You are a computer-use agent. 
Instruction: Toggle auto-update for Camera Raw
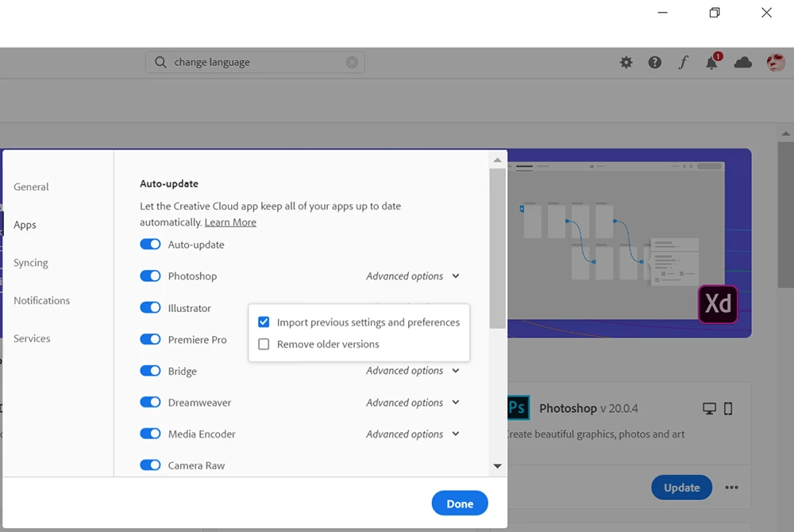[x=150, y=465]
